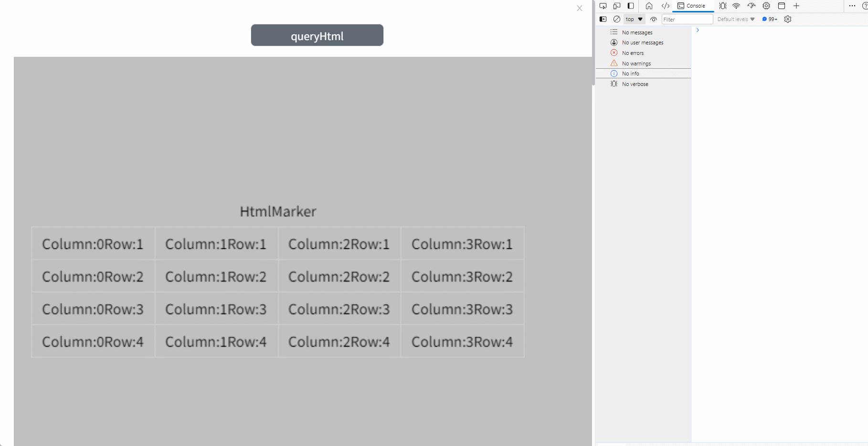868x446 pixels.
Task: Click the 99+ issues counter
Action: click(770, 19)
